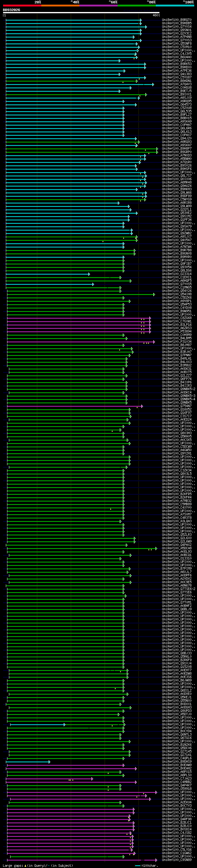Image resolution: width=197 pixels, height=868 pixels.
Task: Select hit label UniRef100_B6JW89
Action: click(177, 680)
